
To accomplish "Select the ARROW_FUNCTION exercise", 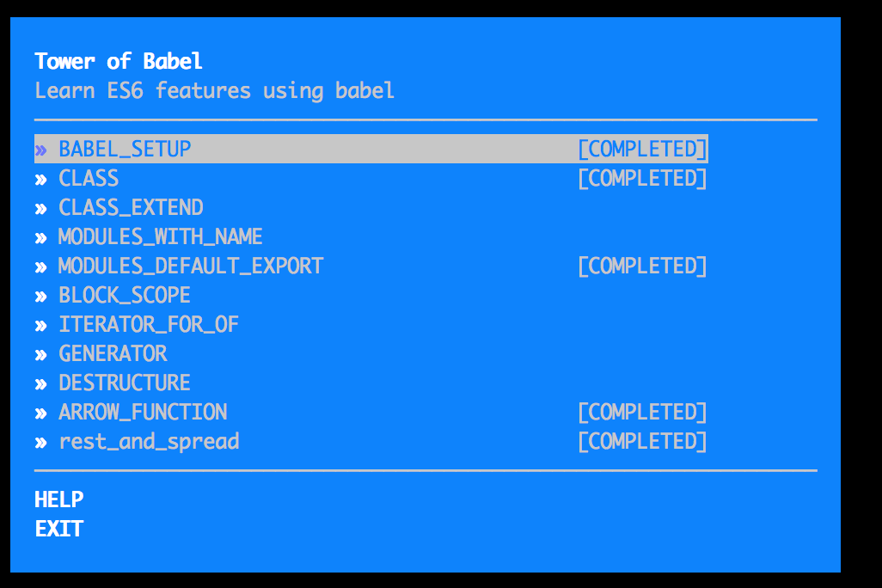I will [143, 412].
